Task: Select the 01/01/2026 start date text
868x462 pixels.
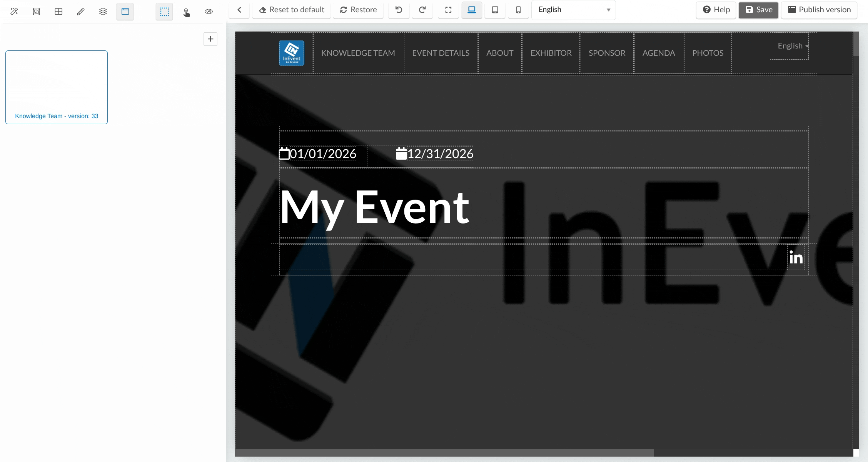Action: 323,153
